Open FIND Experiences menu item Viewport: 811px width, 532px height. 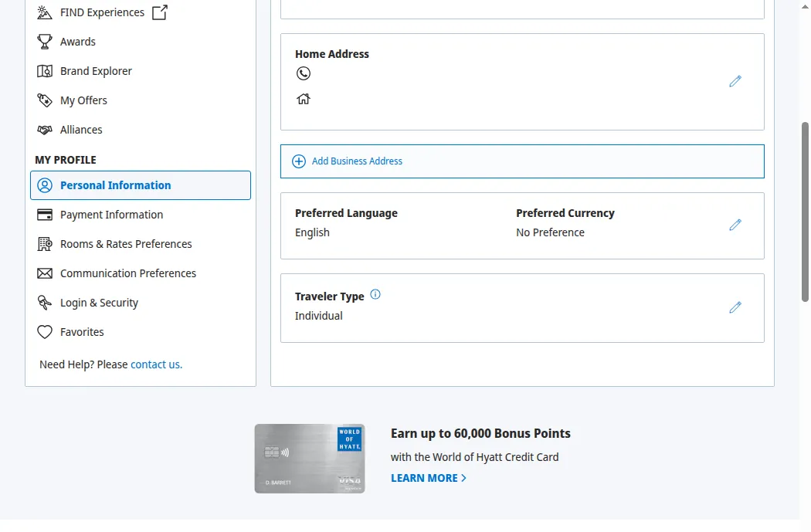pyautogui.click(x=103, y=12)
